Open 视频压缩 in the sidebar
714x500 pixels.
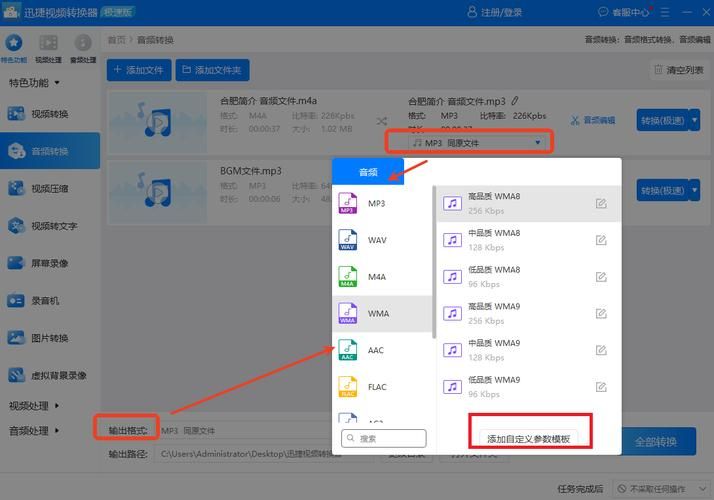[x=49, y=189]
